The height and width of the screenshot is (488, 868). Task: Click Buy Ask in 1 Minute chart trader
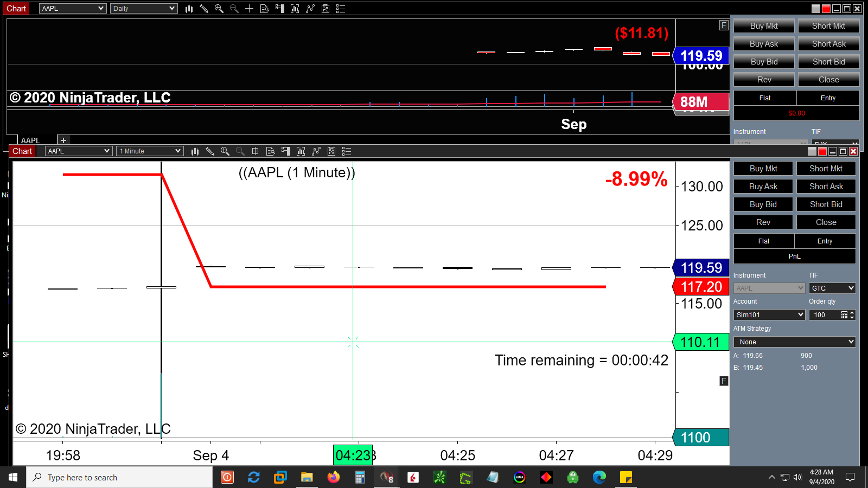click(x=763, y=187)
